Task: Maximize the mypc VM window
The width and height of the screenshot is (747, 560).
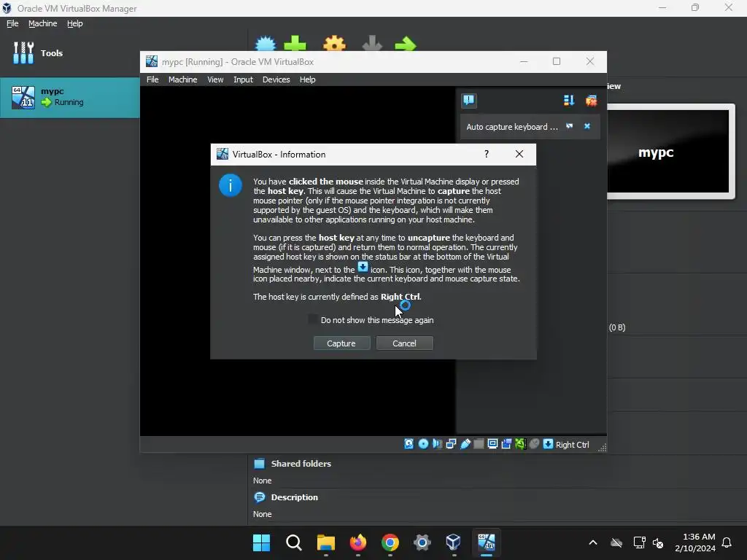Action: coord(557,61)
